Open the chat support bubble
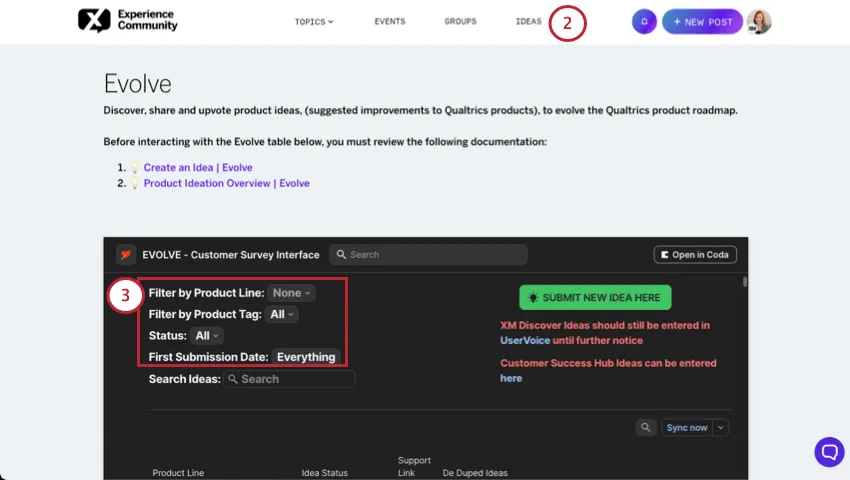The height and width of the screenshot is (480, 850). pyautogui.click(x=829, y=452)
